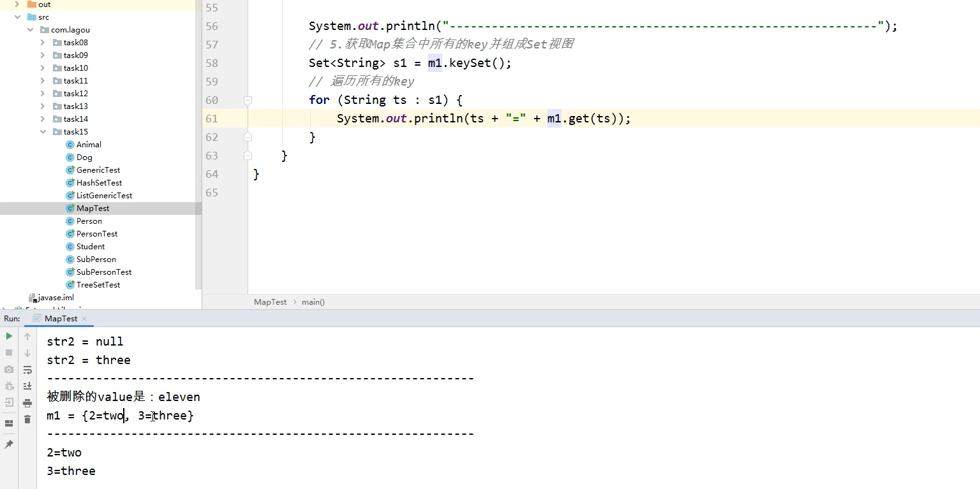Click the Run panel label
Image resolution: width=980 pixels, height=489 pixels.
tap(12, 318)
